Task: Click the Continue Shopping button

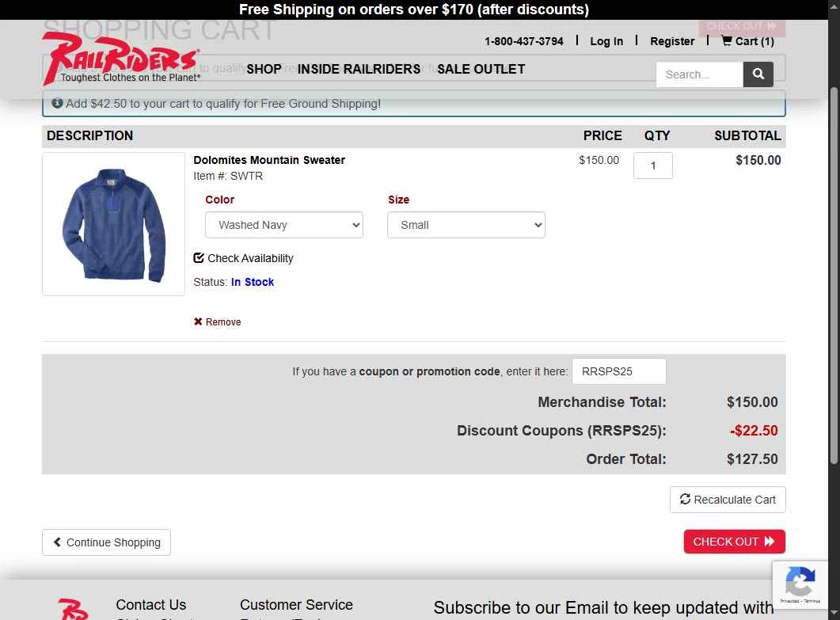Action: [x=107, y=542]
